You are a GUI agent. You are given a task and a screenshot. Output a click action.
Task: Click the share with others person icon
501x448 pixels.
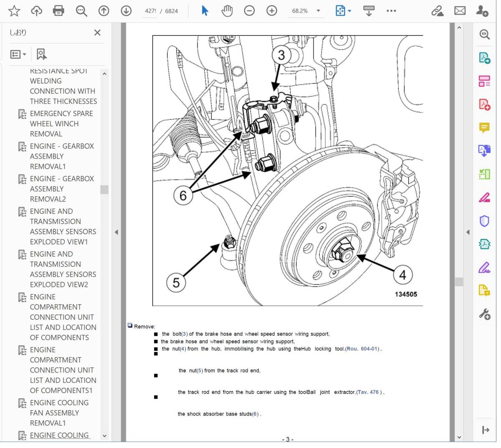[x=482, y=11]
